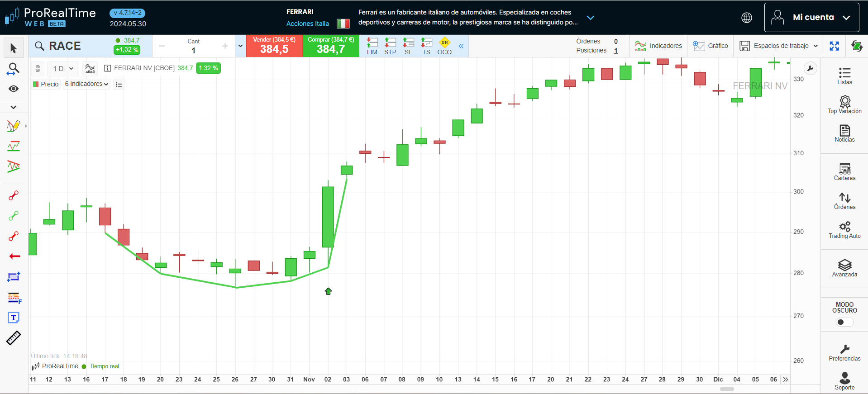This screenshot has width=868, height=394.
Task: Open Espacios de trabajo dropdown
Action: [x=778, y=46]
